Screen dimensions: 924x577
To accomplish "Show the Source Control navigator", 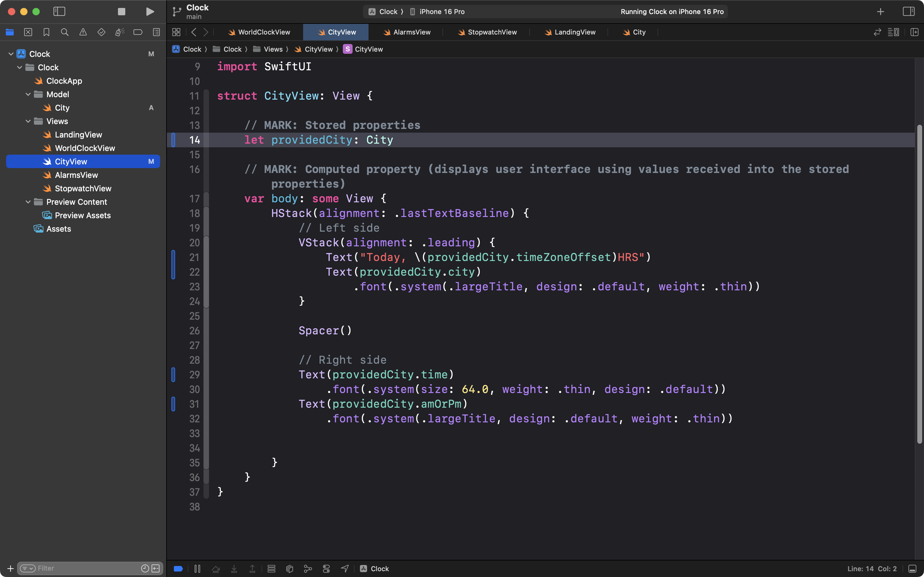I will click(x=28, y=32).
